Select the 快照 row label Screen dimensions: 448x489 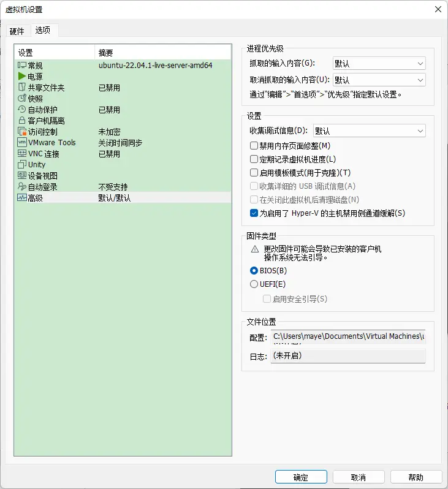pyautogui.click(x=35, y=99)
